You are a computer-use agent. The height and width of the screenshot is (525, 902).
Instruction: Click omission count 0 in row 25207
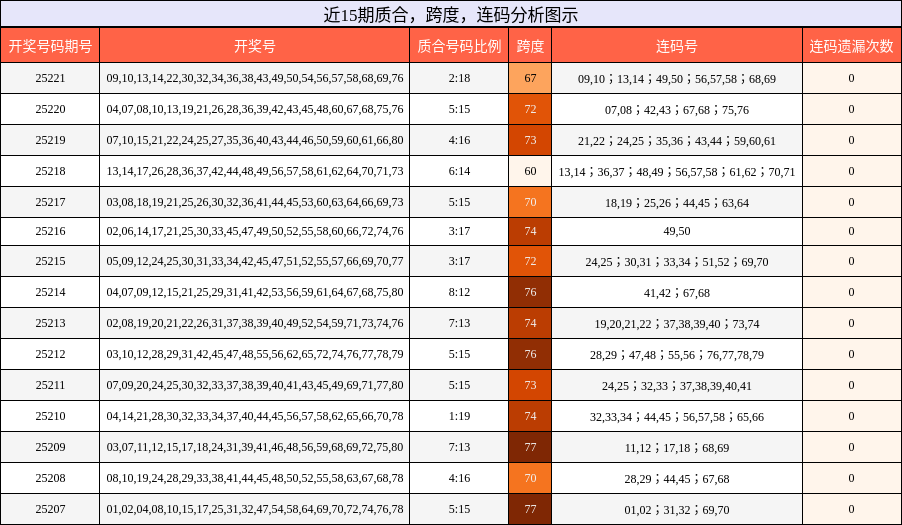[x=851, y=509]
